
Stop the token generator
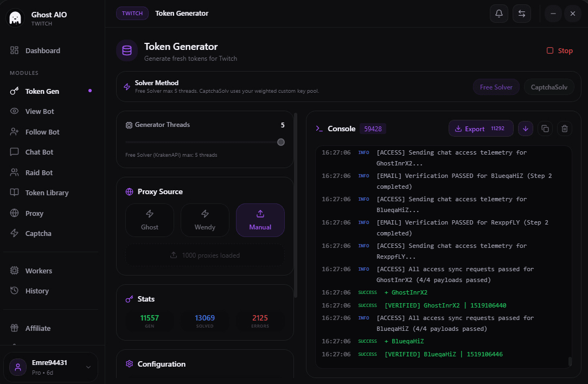pyautogui.click(x=559, y=50)
